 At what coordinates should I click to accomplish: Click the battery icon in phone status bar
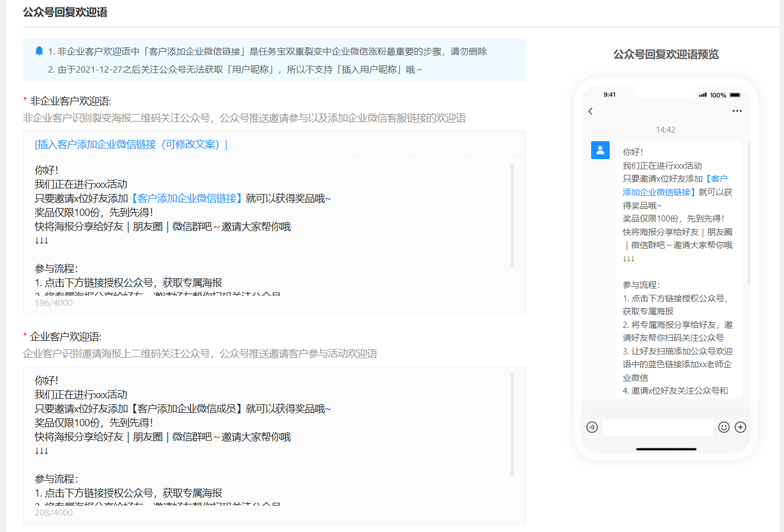point(735,95)
